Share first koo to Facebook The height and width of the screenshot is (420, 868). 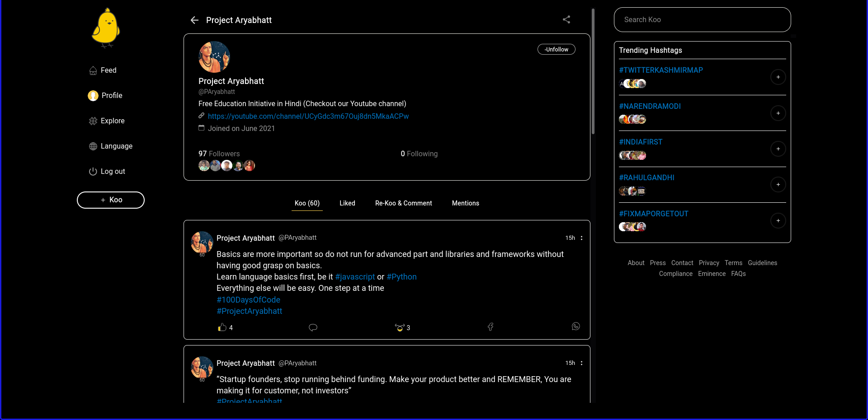click(x=491, y=327)
